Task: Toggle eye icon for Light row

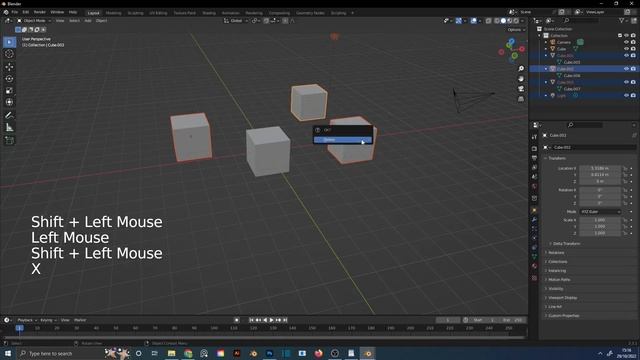Action: coord(627,96)
